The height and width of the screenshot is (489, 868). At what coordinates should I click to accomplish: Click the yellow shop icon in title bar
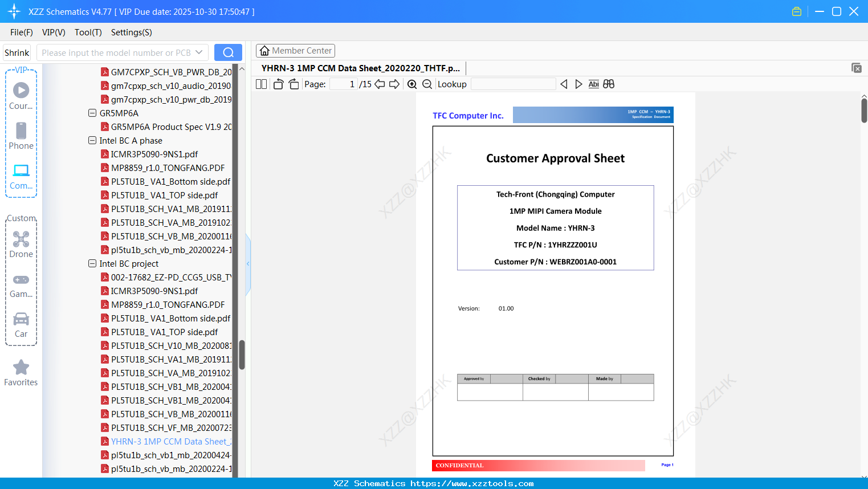797,11
